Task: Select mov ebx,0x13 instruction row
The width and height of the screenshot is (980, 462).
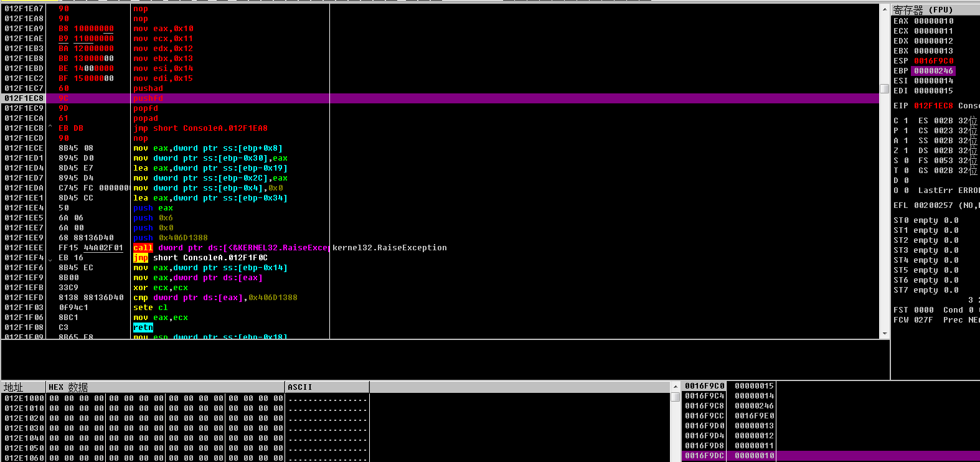Action: coord(163,59)
